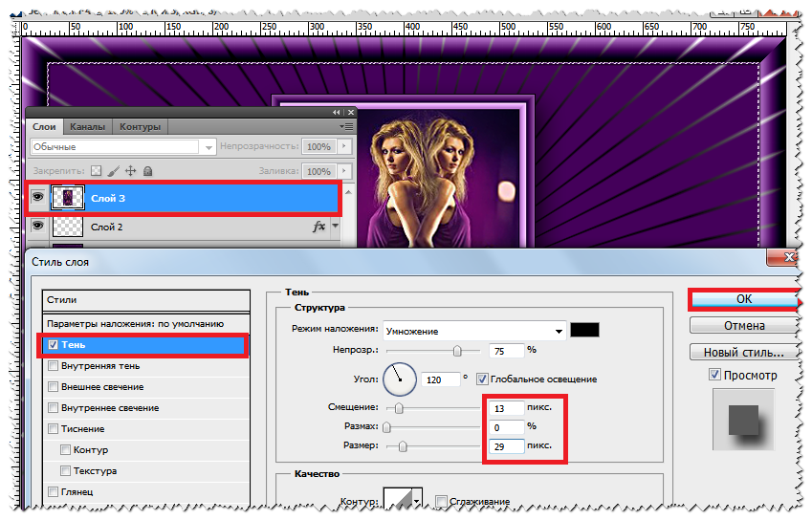
Task: Click Смещение field showing 13
Action: click(x=506, y=408)
